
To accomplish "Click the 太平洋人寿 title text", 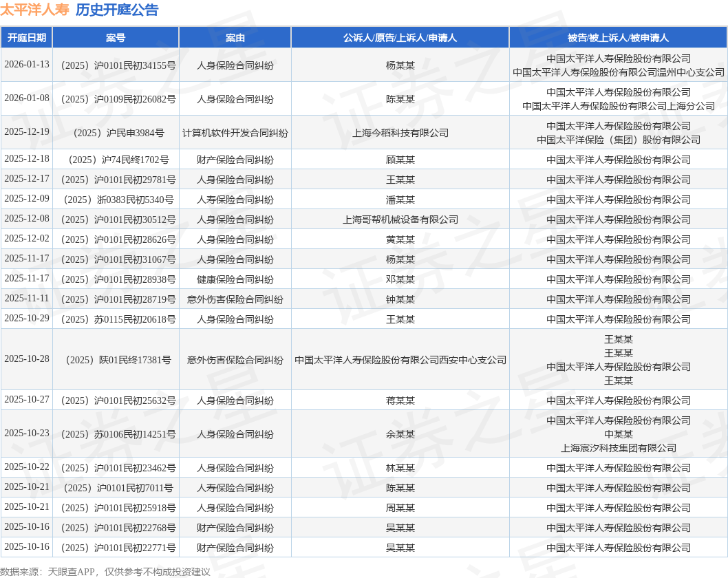I will click(x=34, y=10).
